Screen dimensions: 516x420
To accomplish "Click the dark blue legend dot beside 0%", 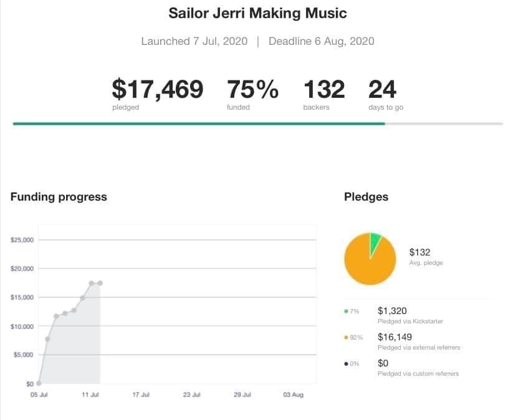I will click(346, 364).
